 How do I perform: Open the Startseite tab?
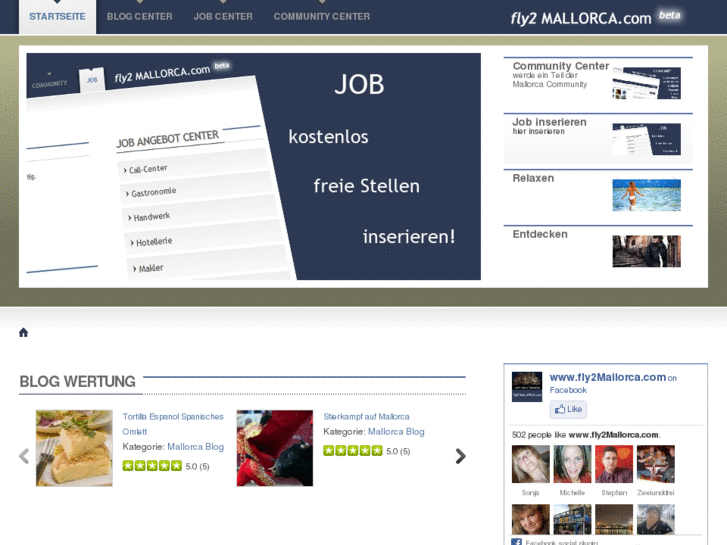[x=57, y=17]
